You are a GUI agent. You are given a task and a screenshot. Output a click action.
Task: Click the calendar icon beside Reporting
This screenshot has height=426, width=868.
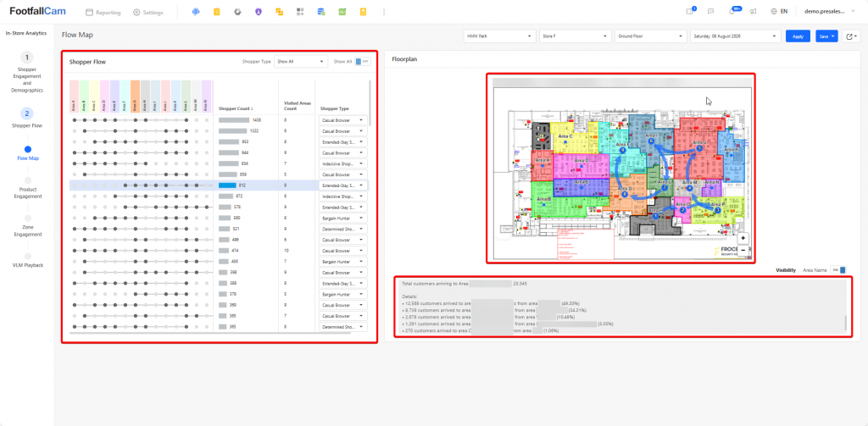point(89,12)
